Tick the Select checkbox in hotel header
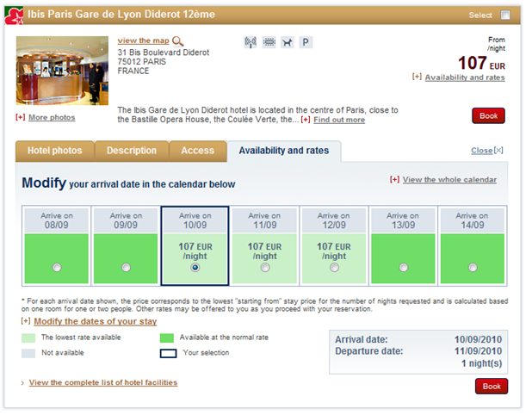The image size is (532, 415). click(x=505, y=15)
